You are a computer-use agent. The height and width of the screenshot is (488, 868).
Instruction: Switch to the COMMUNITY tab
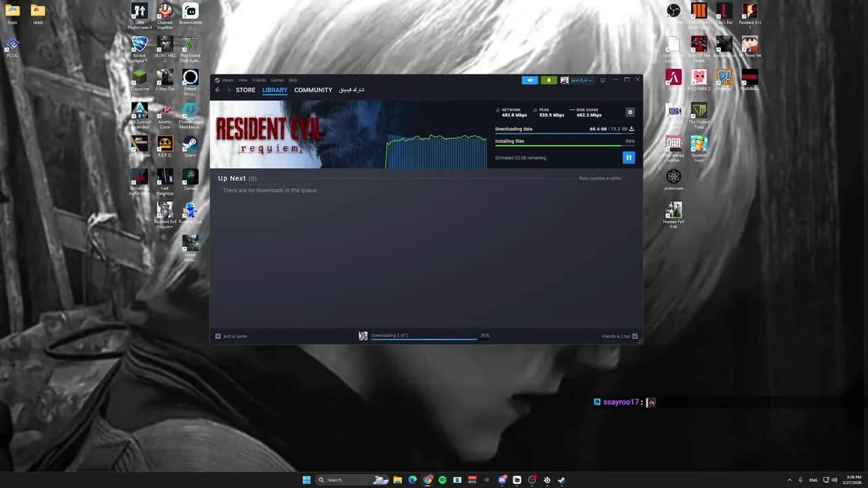(313, 90)
